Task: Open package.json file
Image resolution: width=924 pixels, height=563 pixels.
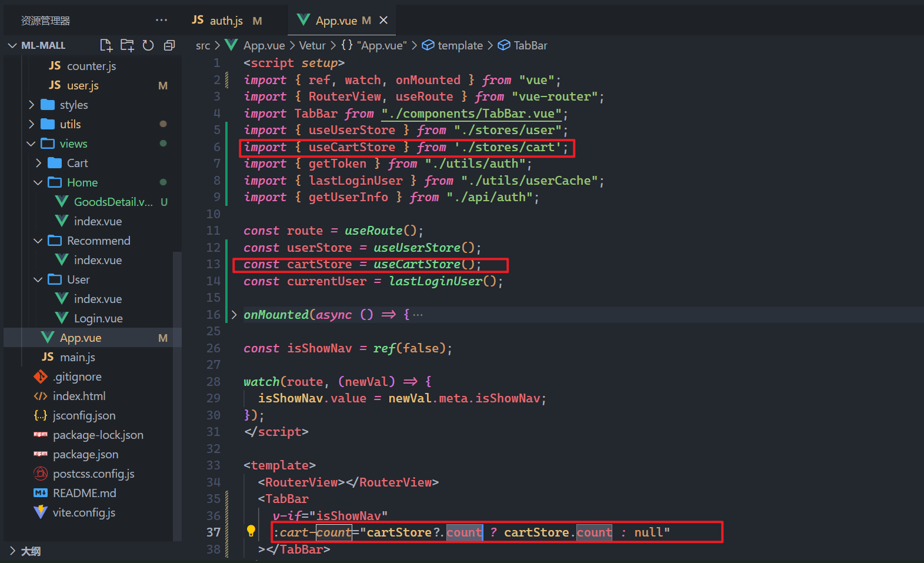Action: [85, 454]
